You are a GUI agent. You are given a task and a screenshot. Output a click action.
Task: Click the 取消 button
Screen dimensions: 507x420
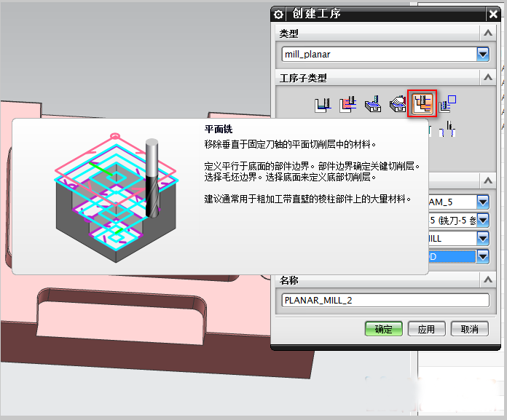469,329
